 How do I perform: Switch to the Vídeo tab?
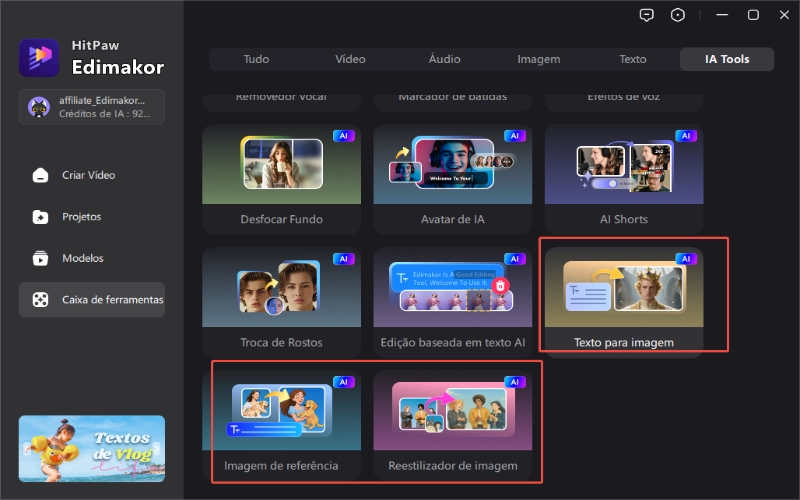[350, 59]
